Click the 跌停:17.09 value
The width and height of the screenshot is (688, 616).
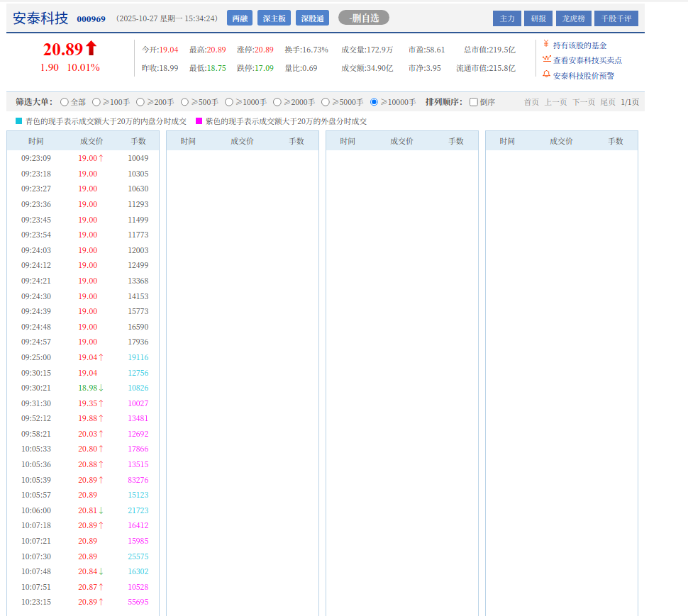(x=255, y=68)
